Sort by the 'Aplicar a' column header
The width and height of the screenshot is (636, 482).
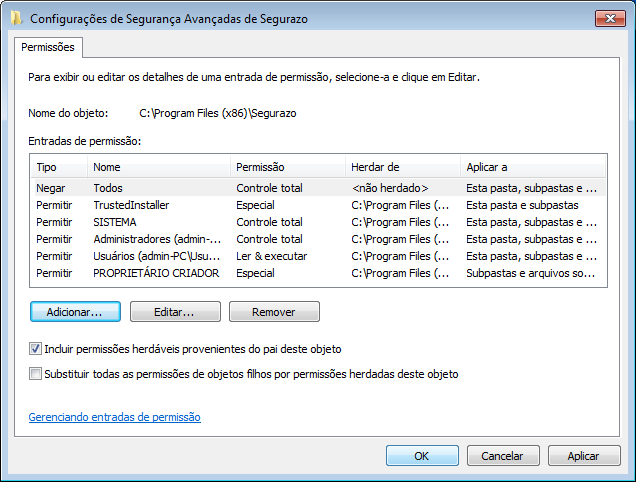(x=533, y=167)
